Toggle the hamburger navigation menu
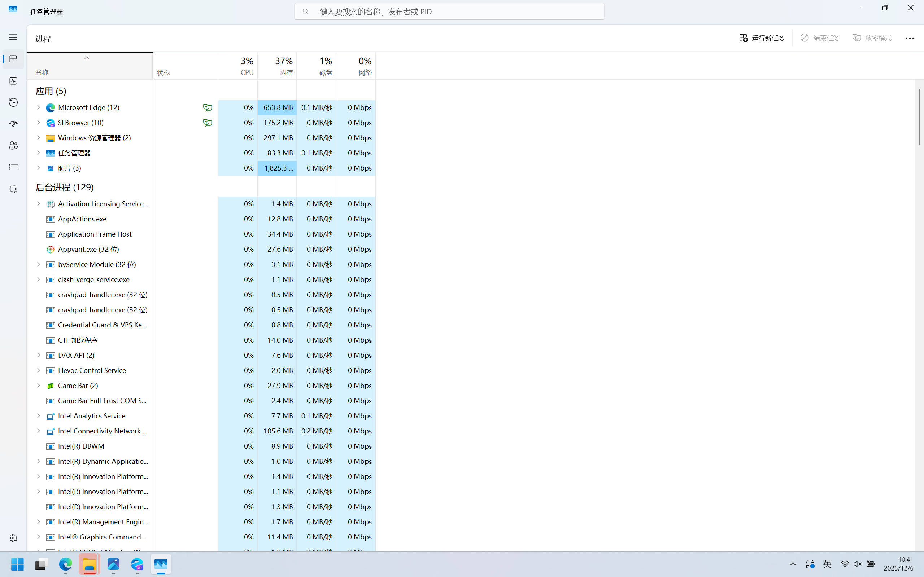This screenshot has height=577, width=924. pos(13,37)
